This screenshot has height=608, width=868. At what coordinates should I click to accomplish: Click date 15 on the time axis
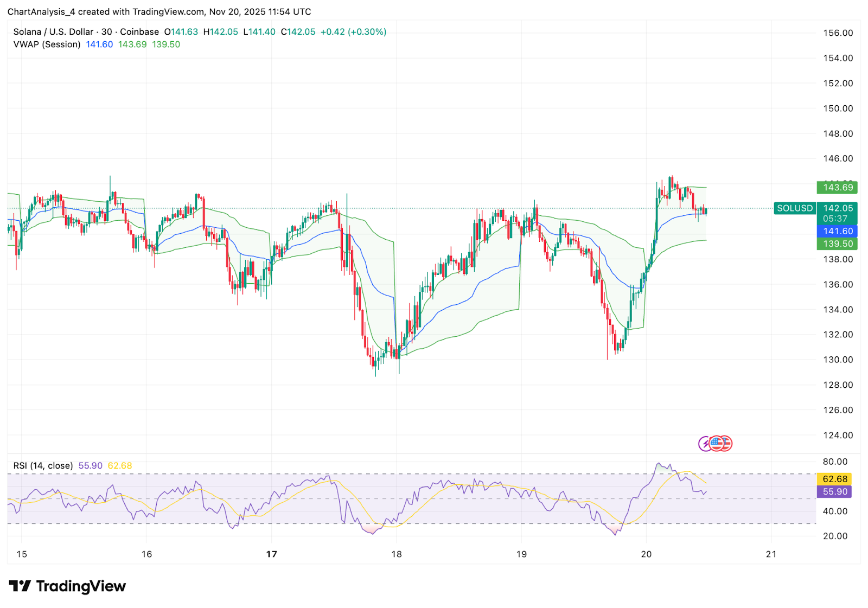pos(22,554)
